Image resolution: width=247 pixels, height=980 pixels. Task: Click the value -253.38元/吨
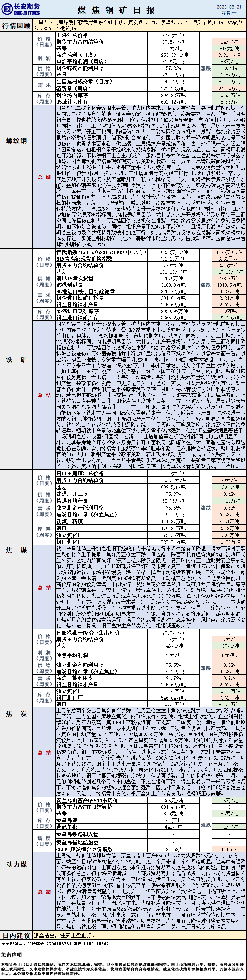point(173,55)
